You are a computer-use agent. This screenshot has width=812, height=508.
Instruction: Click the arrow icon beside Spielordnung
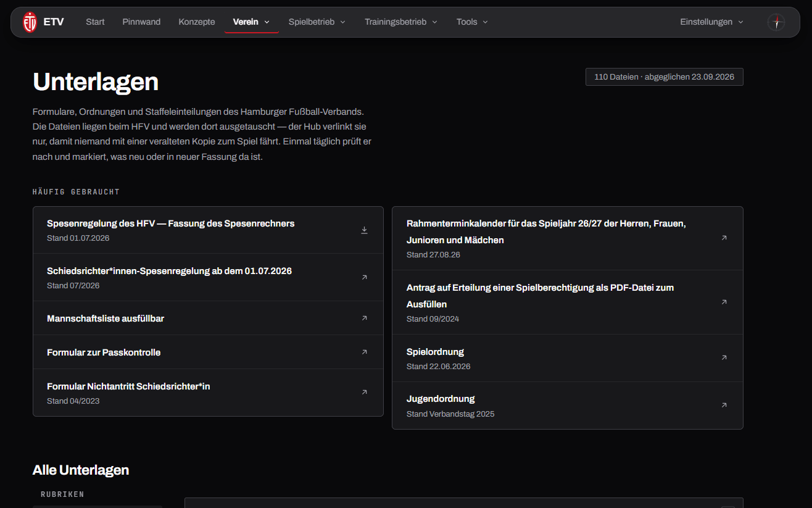click(724, 358)
